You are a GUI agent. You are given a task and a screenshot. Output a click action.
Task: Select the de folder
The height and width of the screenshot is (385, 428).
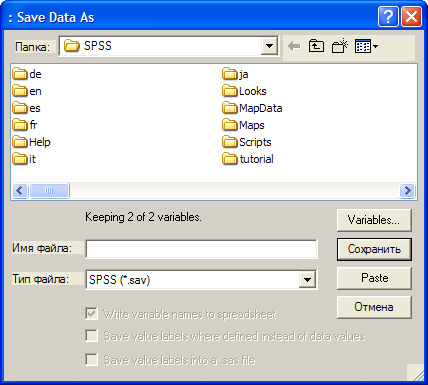point(27,74)
